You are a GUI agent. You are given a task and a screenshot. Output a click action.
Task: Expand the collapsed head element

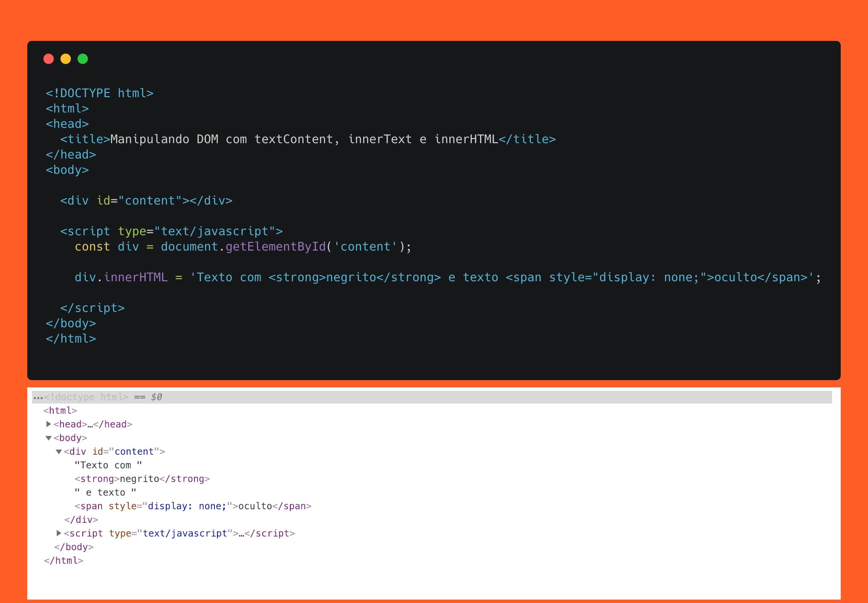[49, 424]
